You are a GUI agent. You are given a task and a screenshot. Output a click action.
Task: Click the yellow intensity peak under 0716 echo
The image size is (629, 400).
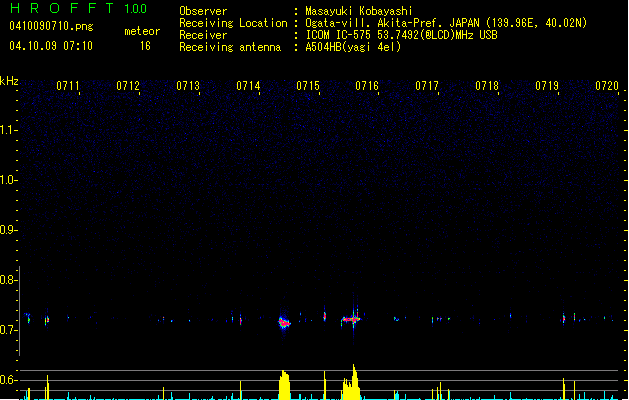coord(353,381)
